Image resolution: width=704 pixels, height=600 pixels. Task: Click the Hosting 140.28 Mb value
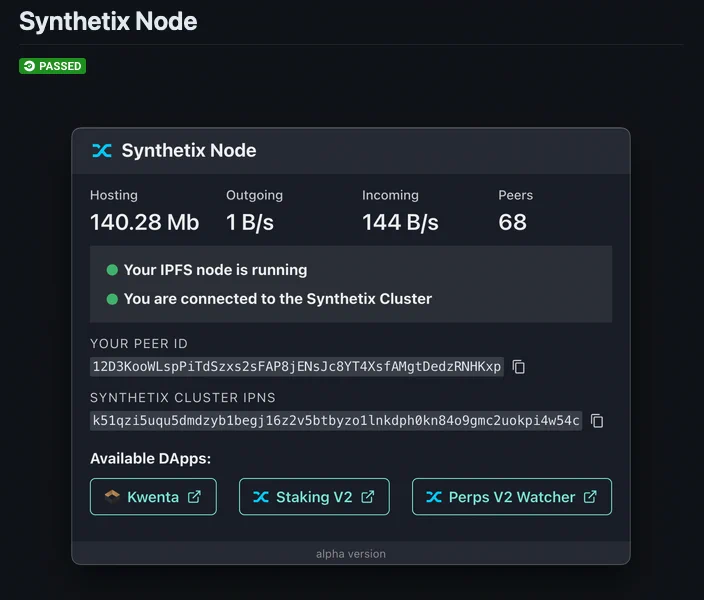click(x=145, y=222)
